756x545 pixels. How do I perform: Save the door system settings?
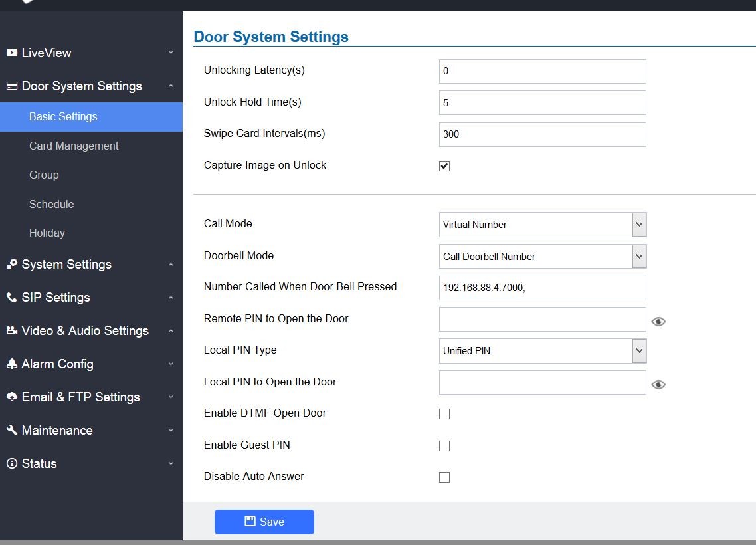point(264,522)
